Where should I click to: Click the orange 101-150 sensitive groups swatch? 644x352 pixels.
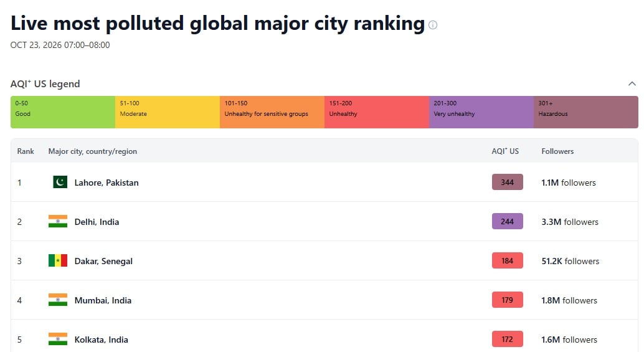coord(272,112)
